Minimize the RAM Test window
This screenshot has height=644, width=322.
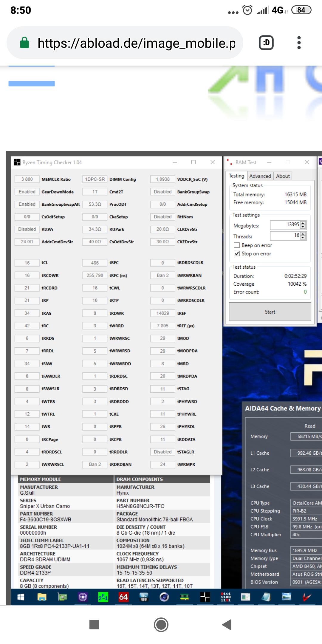[269, 162]
